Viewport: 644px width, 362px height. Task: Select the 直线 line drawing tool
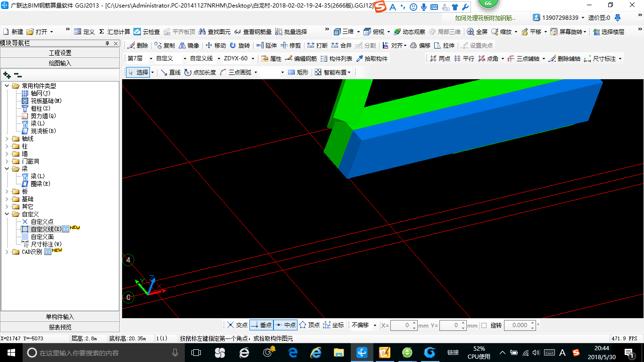pyautogui.click(x=170, y=72)
